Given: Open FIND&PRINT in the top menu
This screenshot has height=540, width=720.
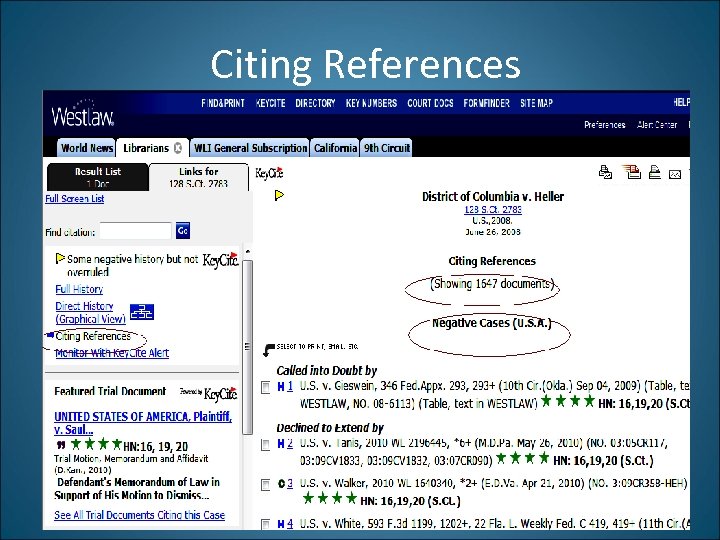Looking at the screenshot, I should tap(223, 103).
